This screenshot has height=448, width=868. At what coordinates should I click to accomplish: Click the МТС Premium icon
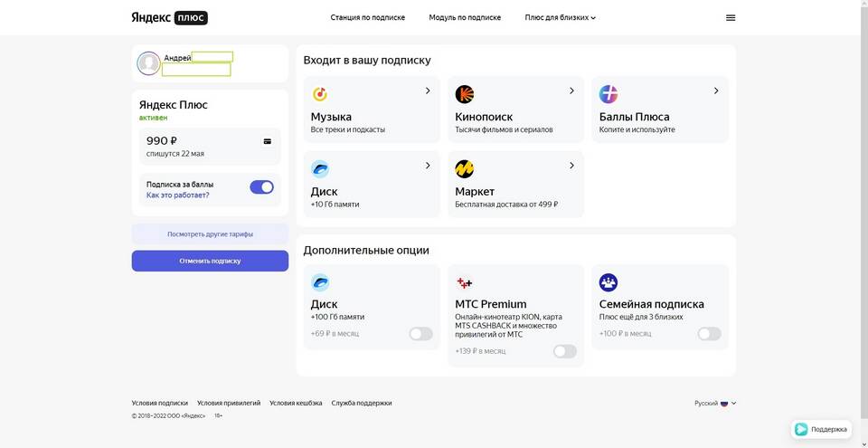pos(465,282)
